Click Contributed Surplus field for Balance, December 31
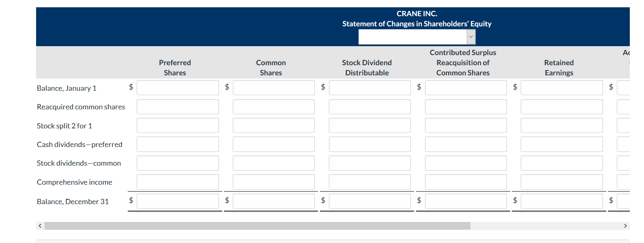 click(466, 200)
